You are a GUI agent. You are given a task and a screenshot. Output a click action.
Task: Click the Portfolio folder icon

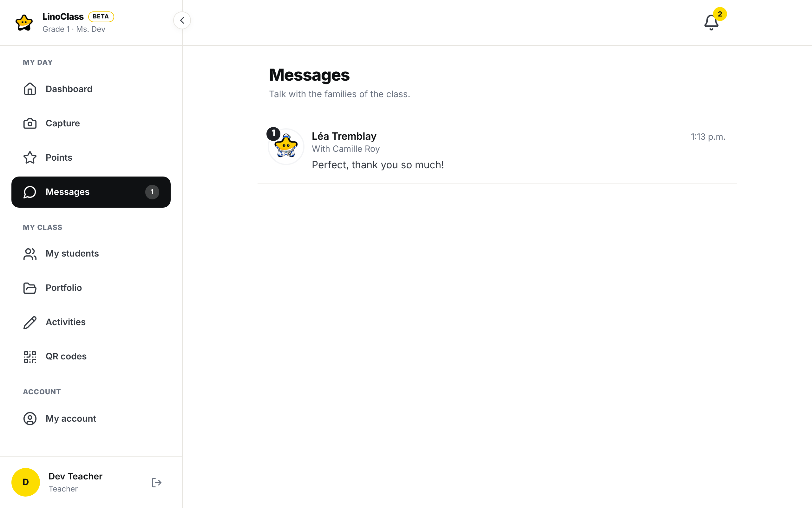point(30,288)
